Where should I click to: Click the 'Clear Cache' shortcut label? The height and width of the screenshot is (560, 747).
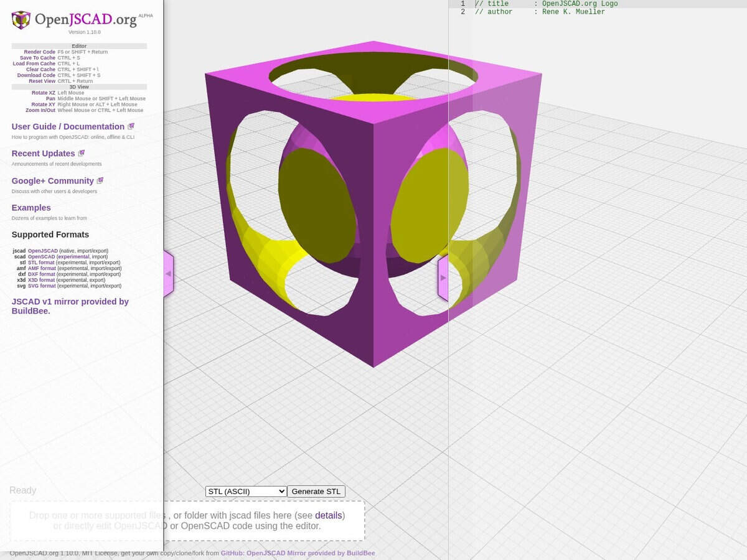point(41,70)
